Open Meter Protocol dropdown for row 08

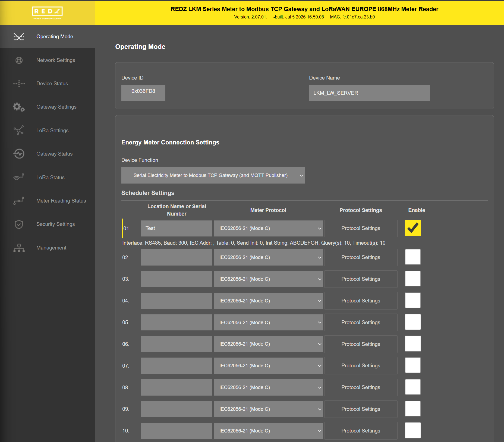[x=268, y=387]
